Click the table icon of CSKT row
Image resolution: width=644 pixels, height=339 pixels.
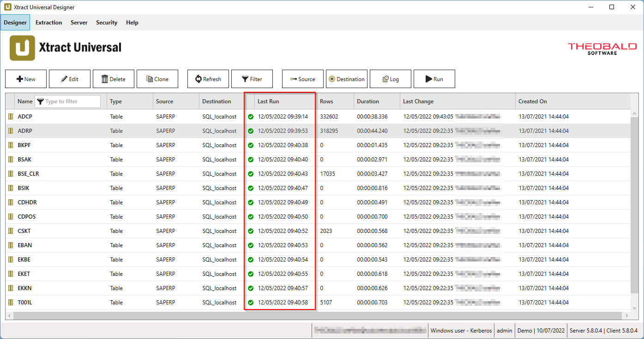(x=11, y=231)
